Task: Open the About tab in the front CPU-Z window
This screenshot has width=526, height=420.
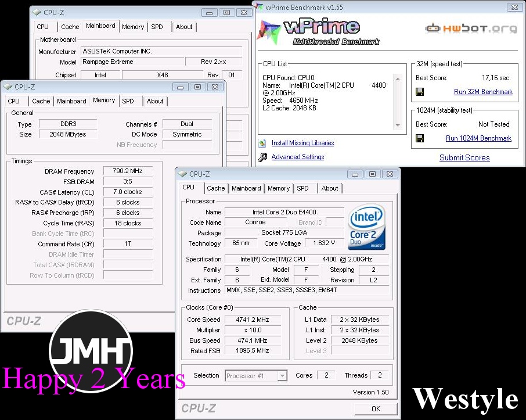Action: (x=330, y=188)
